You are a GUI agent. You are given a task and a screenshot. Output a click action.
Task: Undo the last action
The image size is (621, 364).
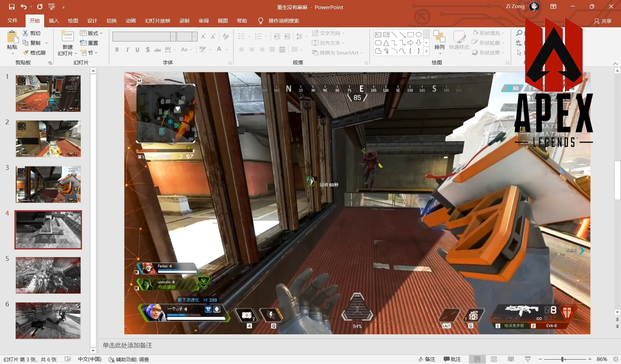pos(23,7)
